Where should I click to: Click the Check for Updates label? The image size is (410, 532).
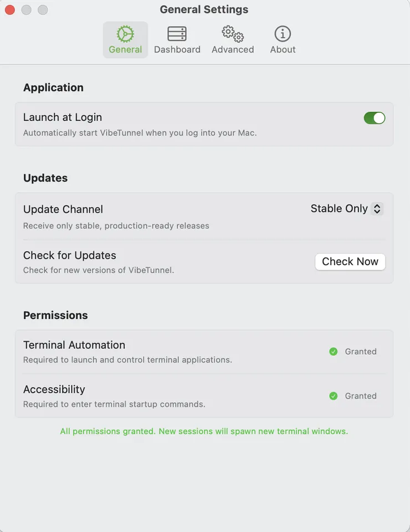pos(70,255)
